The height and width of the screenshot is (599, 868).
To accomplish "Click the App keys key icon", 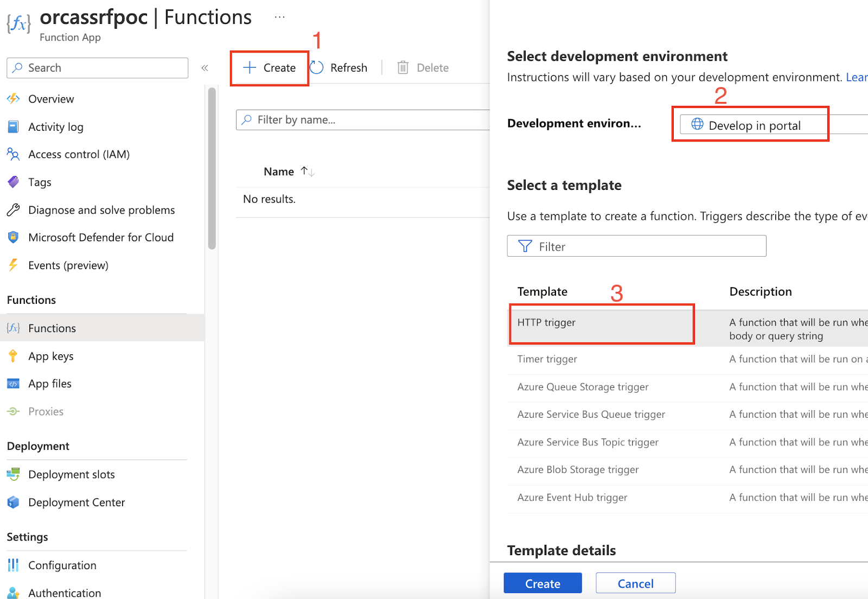I will coord(14,356).
